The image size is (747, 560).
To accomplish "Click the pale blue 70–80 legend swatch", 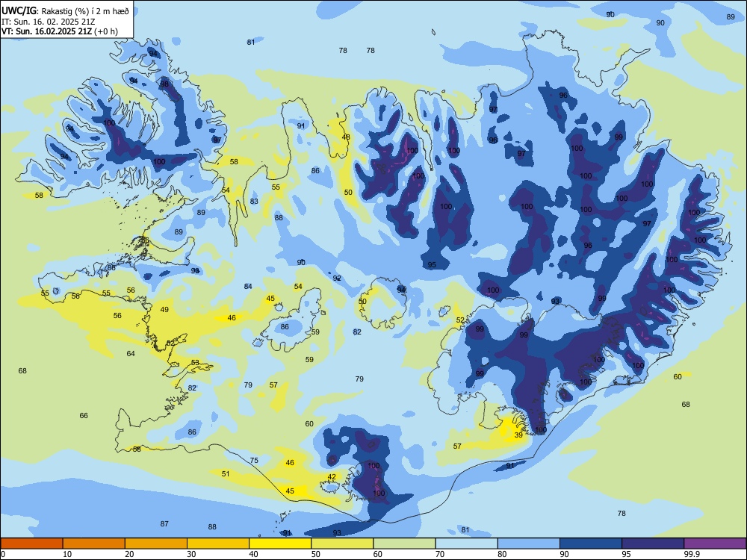I will (466, 544).
